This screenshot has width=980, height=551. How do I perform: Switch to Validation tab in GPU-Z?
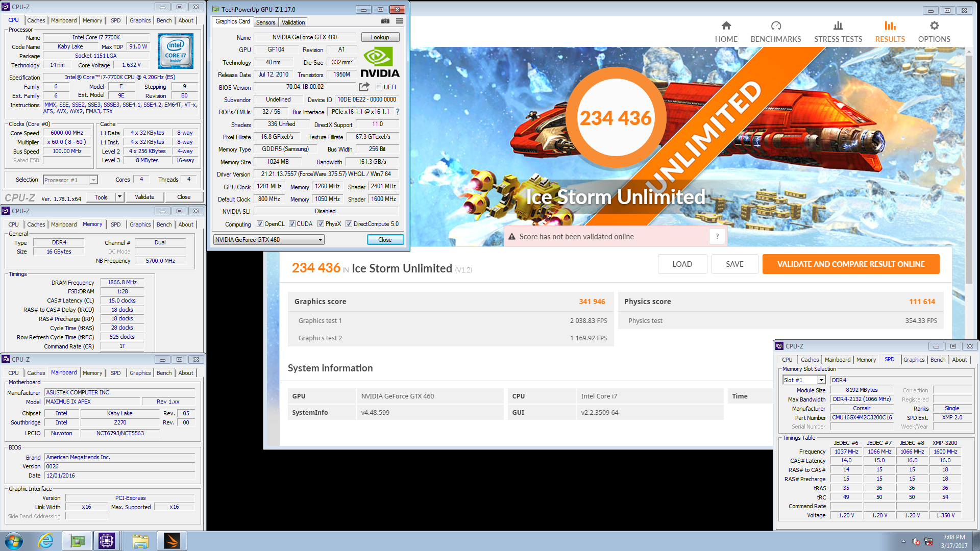pyautogui.click(x=293, y=22)
